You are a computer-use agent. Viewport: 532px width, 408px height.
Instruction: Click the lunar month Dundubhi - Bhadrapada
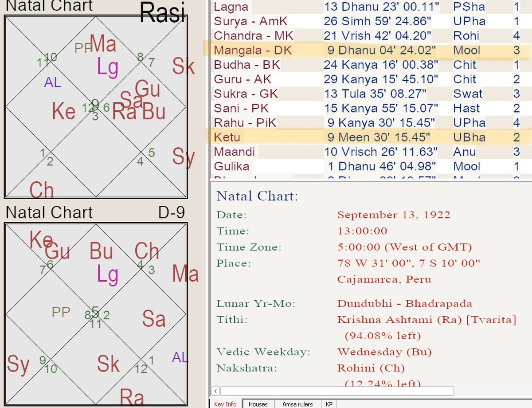[x=404, y=304]
